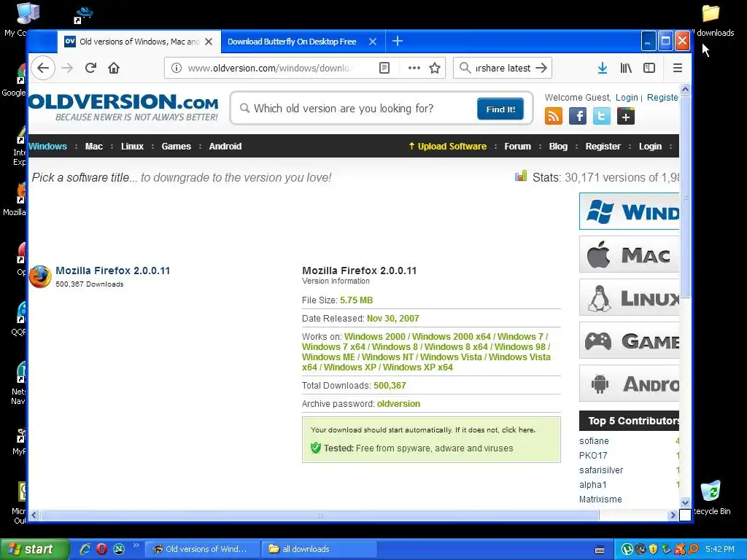
Task: Open the Linux nav menu item
Action: (x=132, y=146)
